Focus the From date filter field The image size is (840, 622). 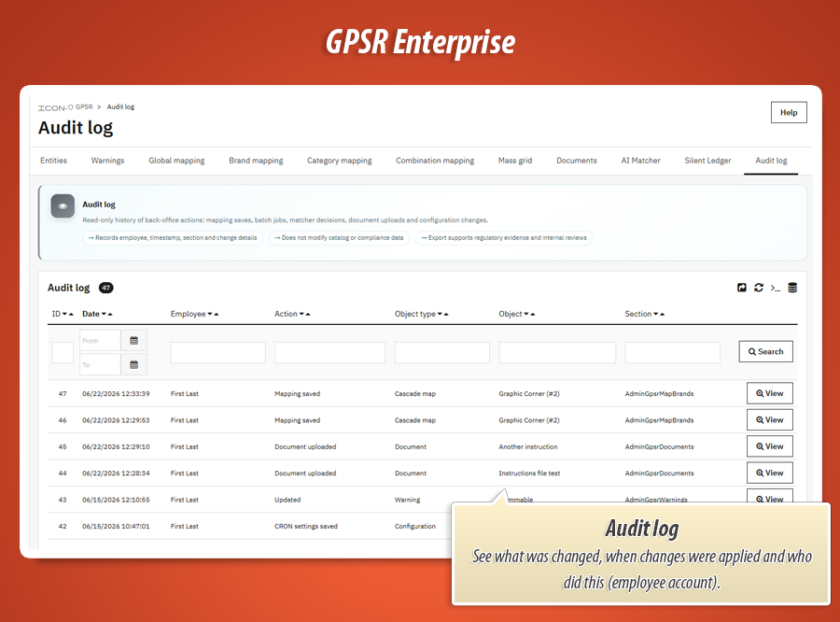100,341
